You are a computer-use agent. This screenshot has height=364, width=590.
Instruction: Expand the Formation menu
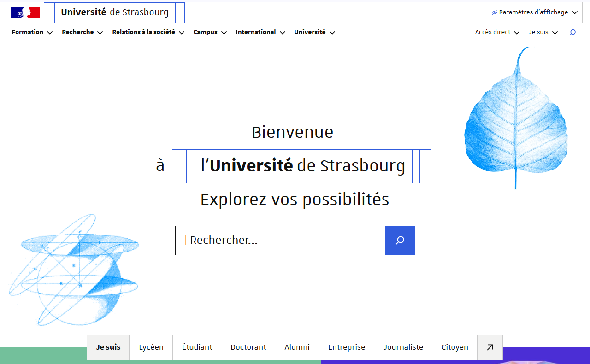[32, 32]
